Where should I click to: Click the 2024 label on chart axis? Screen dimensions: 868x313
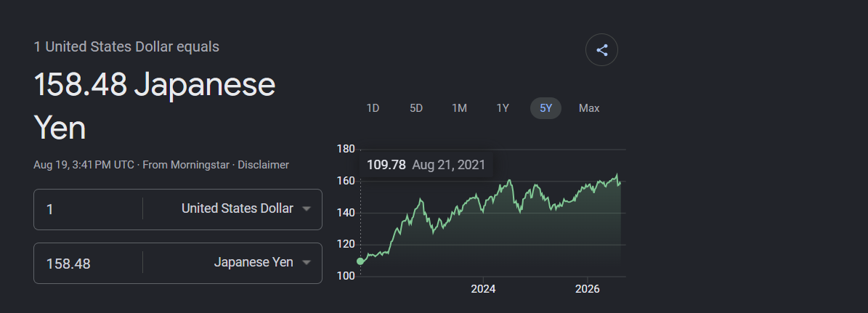click(483, 289)
